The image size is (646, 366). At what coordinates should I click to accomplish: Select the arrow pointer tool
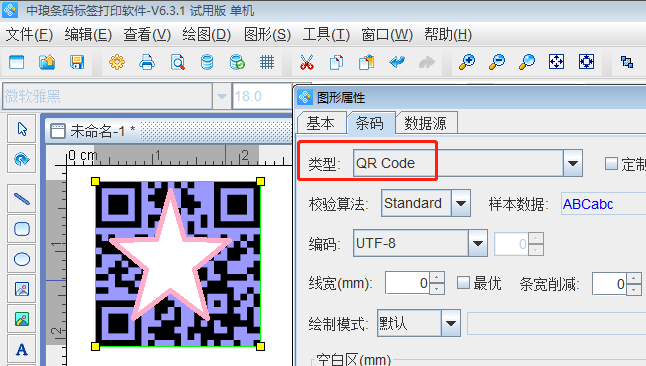click(x=22, y=129)
